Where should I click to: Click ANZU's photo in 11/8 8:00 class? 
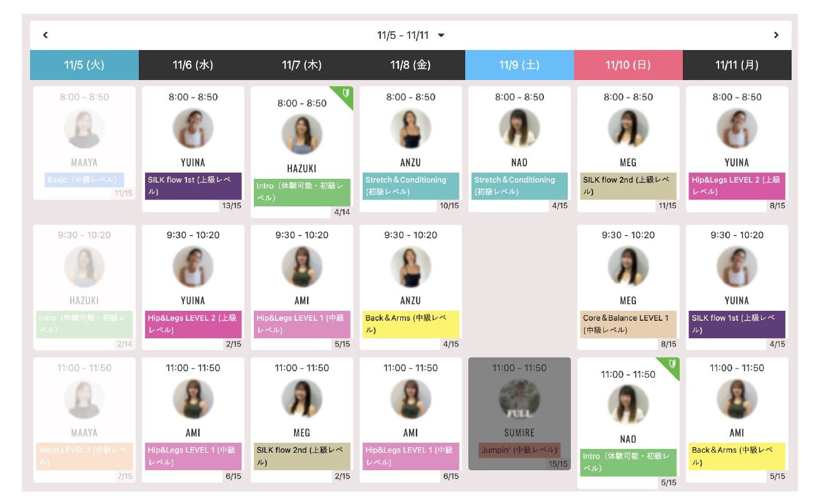[411, 128]
